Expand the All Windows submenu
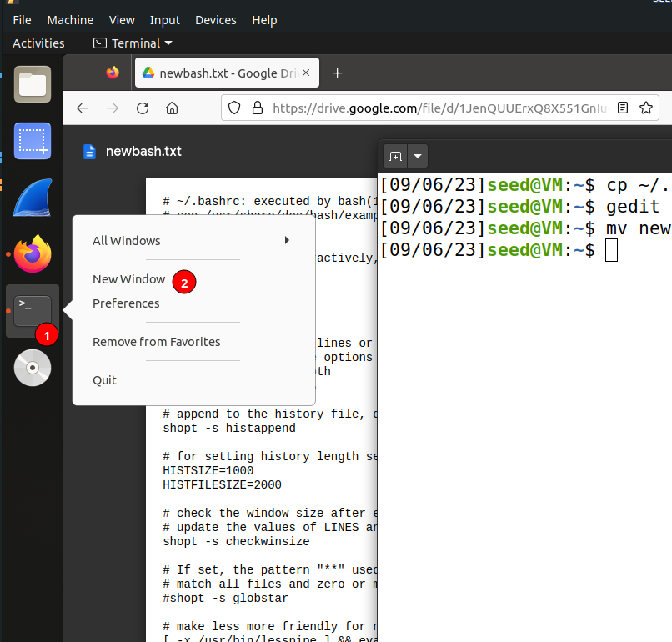This screenshot has width=672, height=642. pyautogui.click(x=191, y=240)
